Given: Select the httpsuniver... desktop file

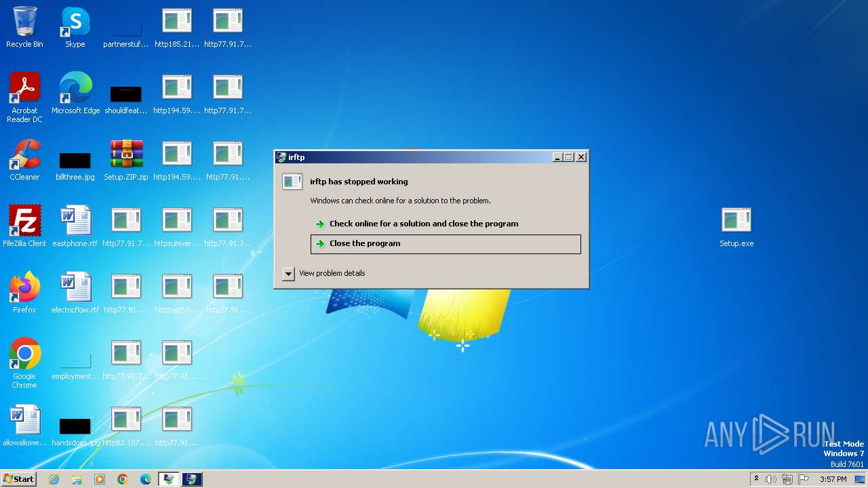Looking at the screenshot, I should [177, 226].
